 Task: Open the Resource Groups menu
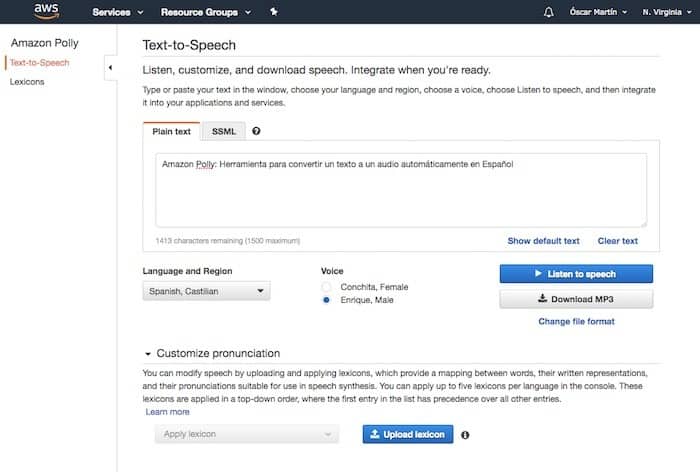pyautogui.click(x=206, y=12)
